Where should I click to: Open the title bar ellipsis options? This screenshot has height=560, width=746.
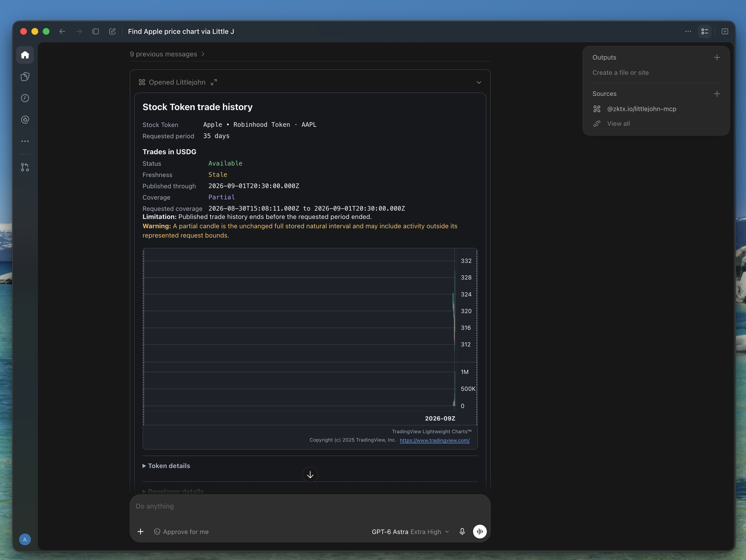pyautogui.click(x=688, y=31)
